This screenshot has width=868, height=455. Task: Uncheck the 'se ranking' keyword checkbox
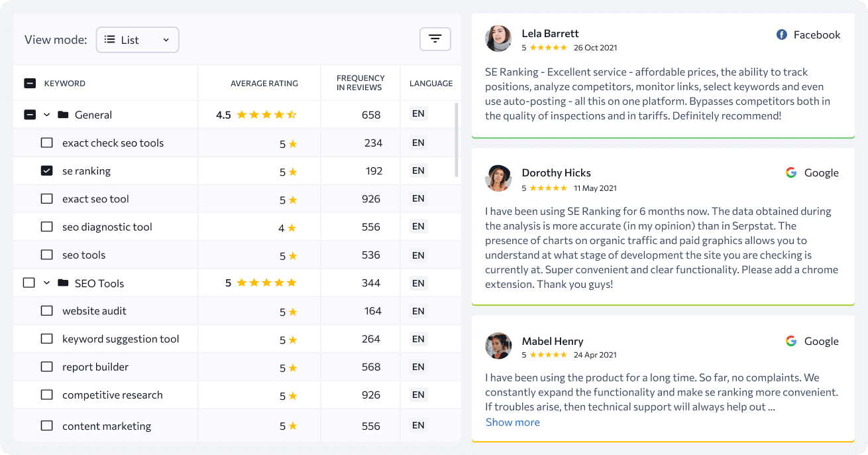(46, 170)
